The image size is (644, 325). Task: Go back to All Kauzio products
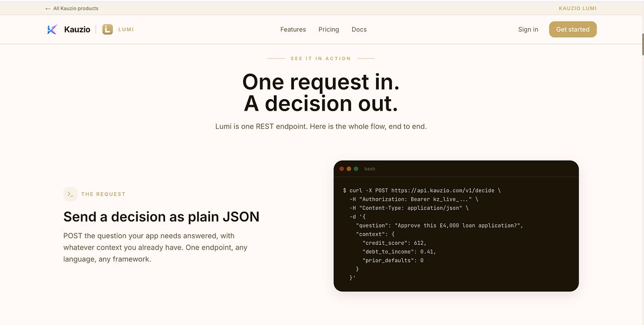pyautogui.click(x=72, y=8)
